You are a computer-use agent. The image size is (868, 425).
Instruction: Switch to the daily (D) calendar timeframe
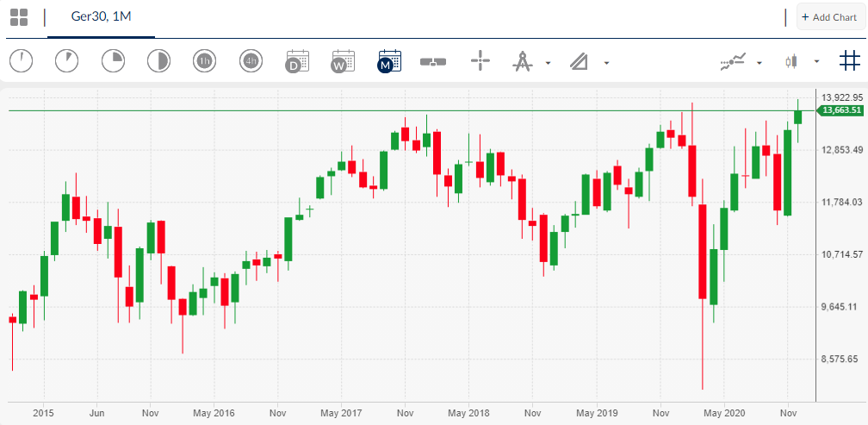[297, 61]
